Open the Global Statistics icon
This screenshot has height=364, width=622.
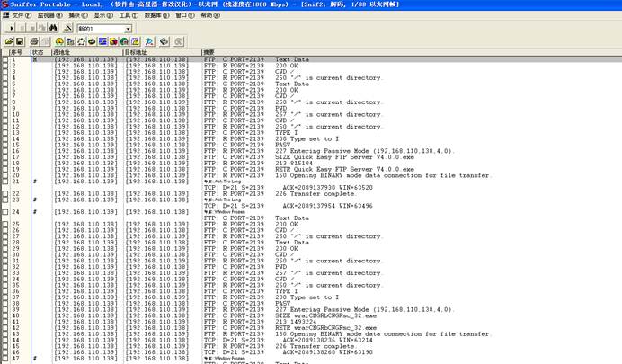(x=124, y=41)
